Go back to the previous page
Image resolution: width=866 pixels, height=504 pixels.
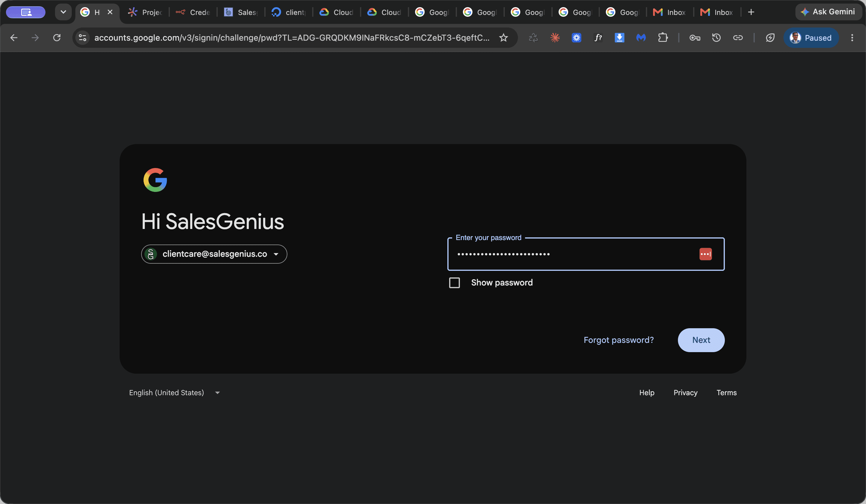click(14, 38)
